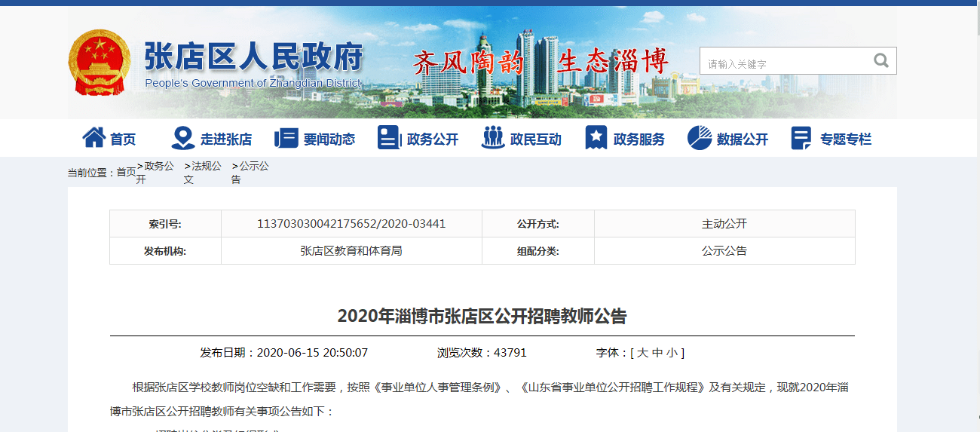This screenshot has height=432, width=980.
Task: Click the people icon beside 政民互动
Action: (x=493, y=138)
